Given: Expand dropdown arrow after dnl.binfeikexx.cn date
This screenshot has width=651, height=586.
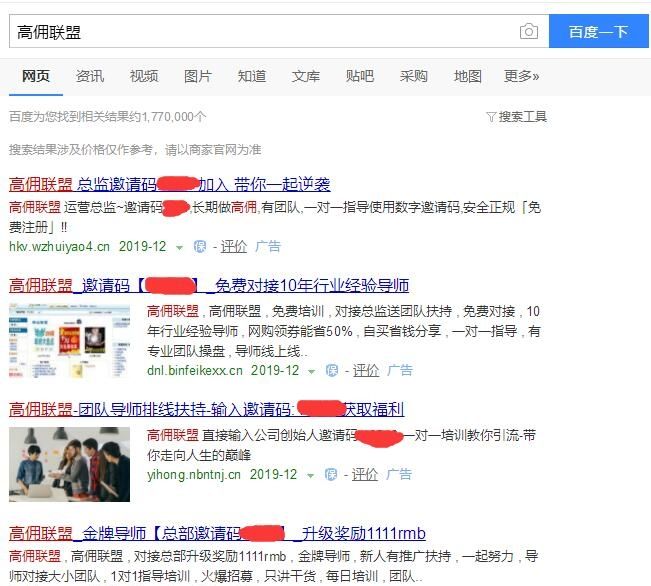Looking at the screenshot, I should 311,372.
